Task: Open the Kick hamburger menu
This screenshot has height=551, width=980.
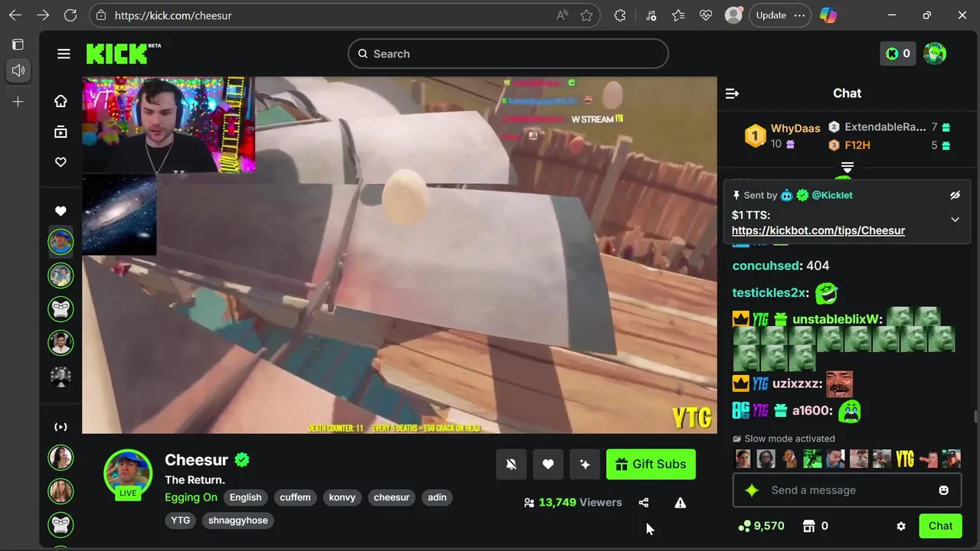Action: pos(64,54)
